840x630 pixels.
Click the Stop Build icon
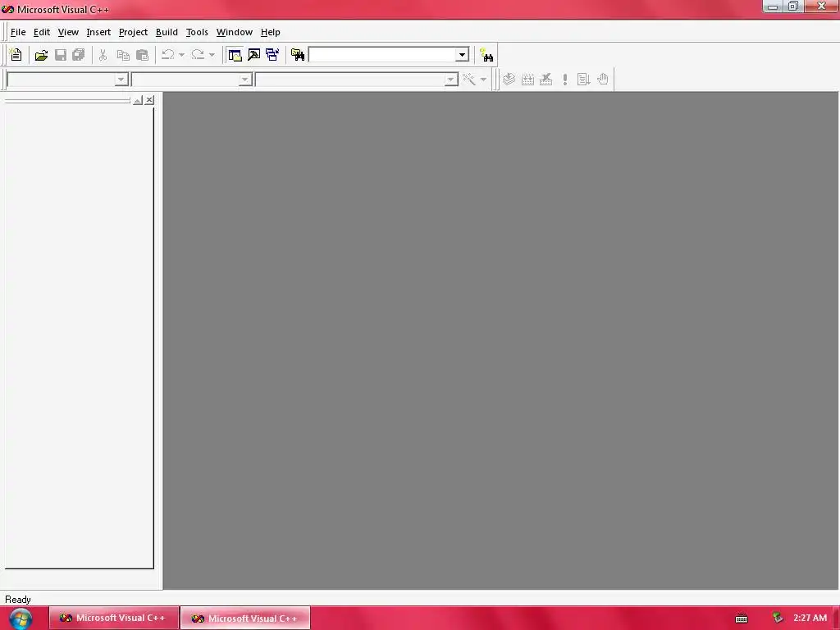[x=546, y=80]
